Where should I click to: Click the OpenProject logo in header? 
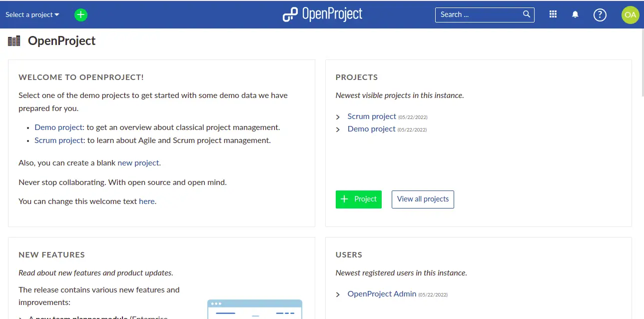click(x=322, y=14)
